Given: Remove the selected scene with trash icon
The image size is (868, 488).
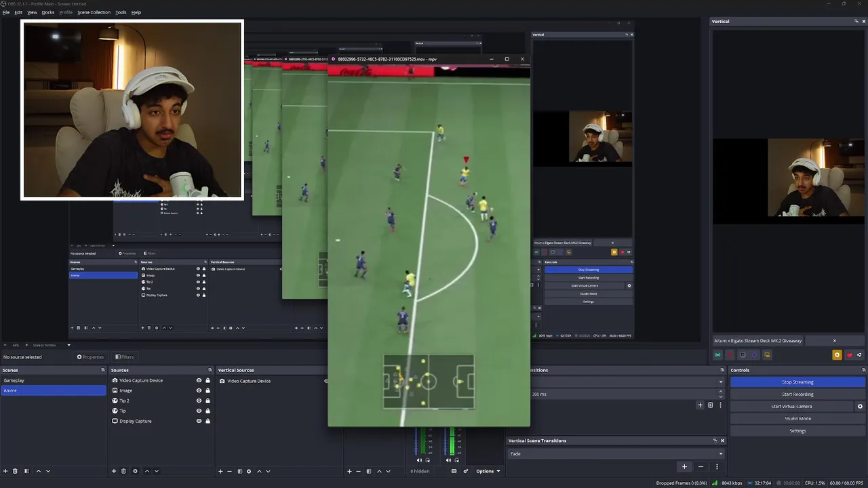Looking at the screenshot, I should tap(15, 471).
